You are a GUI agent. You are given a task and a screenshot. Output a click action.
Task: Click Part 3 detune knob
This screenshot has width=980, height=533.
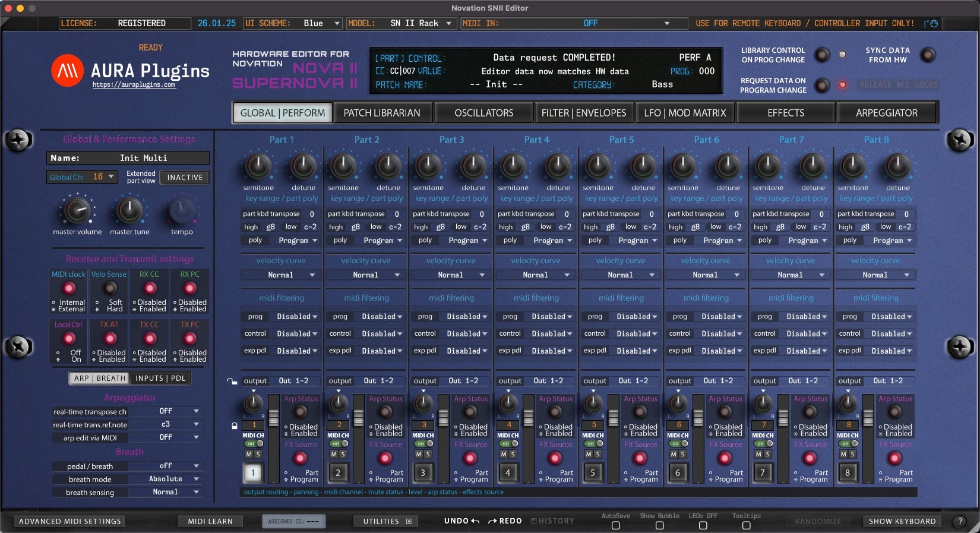tap(473, 167)
